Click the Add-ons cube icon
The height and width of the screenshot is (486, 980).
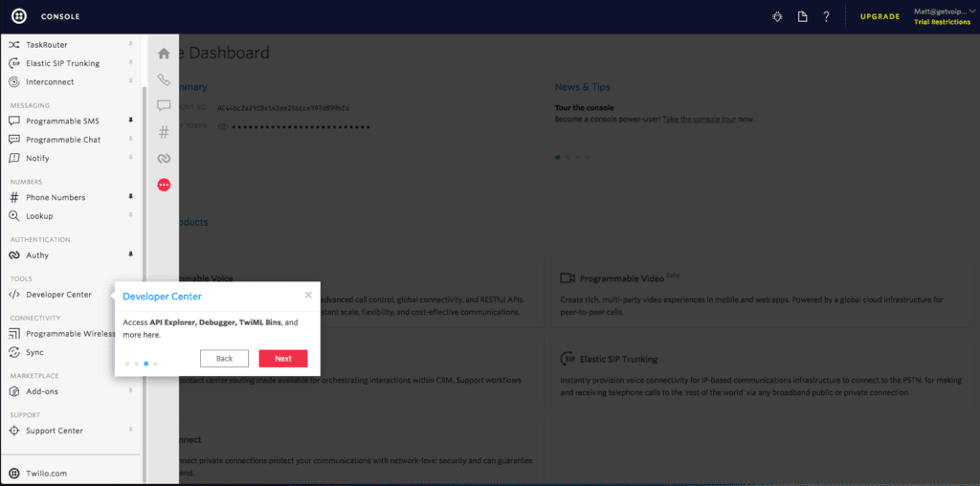coord(13,391)
